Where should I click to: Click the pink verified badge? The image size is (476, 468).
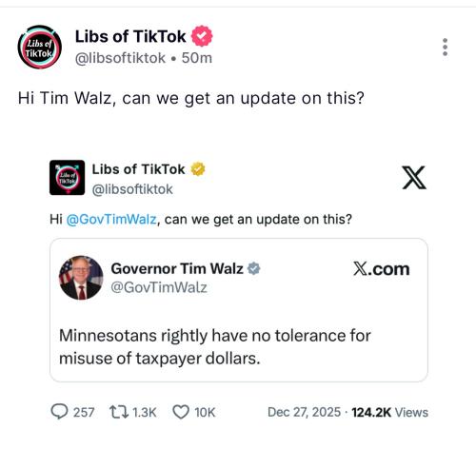(x=202, y=36)
